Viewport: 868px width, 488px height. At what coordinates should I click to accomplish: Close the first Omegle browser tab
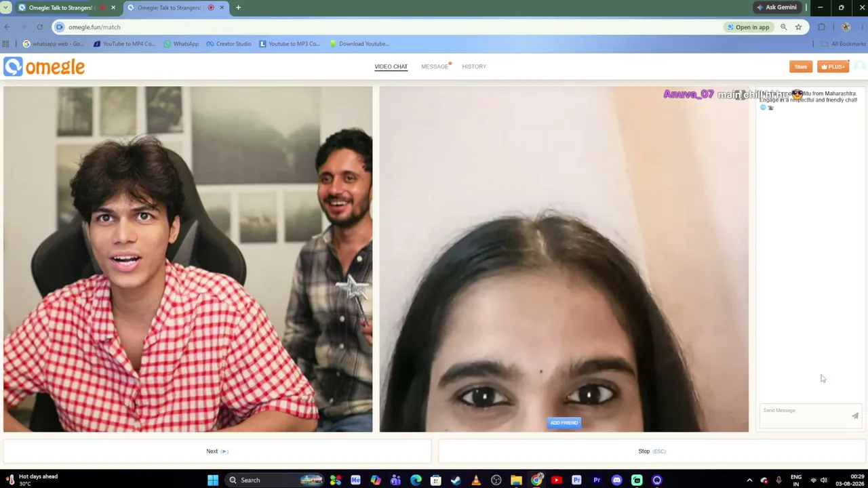[x=113, y=7]
